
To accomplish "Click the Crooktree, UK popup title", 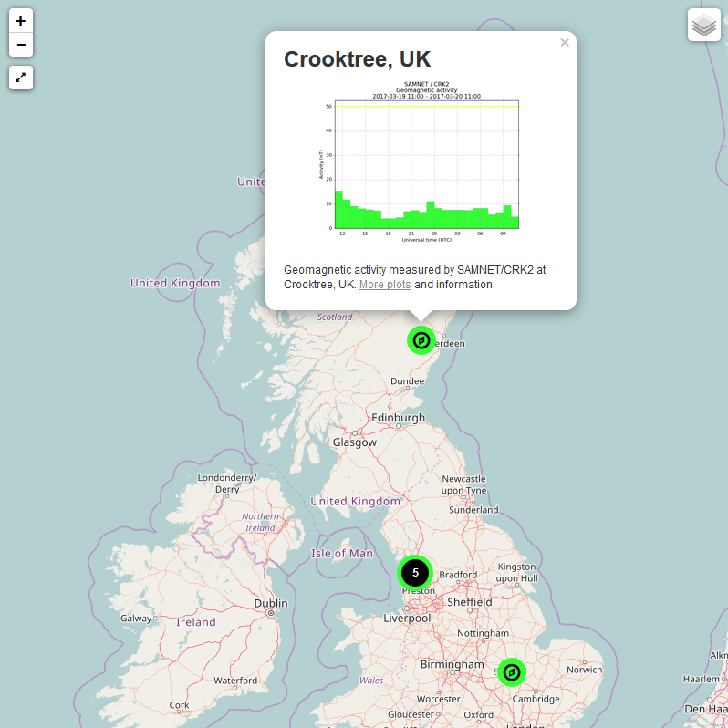I will coord(357,59).
